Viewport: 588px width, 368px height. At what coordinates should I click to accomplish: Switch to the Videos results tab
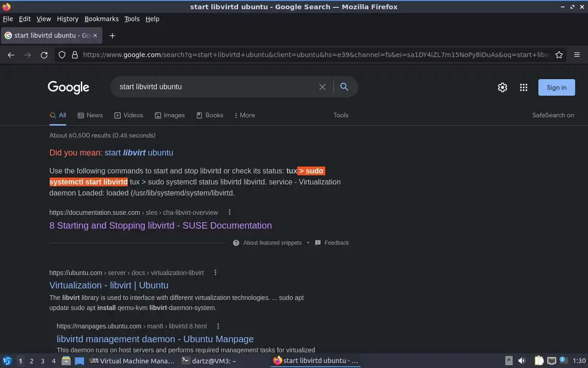tap(129, 115)
